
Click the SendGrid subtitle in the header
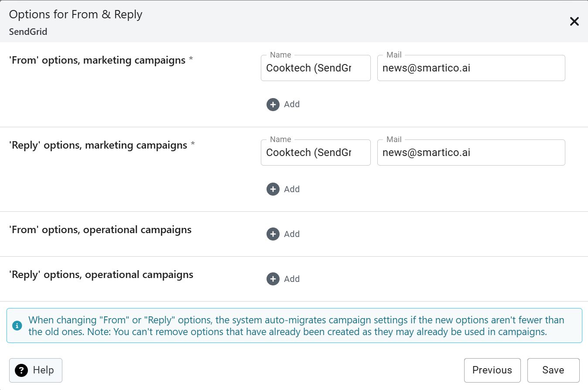tap(28, 32)
